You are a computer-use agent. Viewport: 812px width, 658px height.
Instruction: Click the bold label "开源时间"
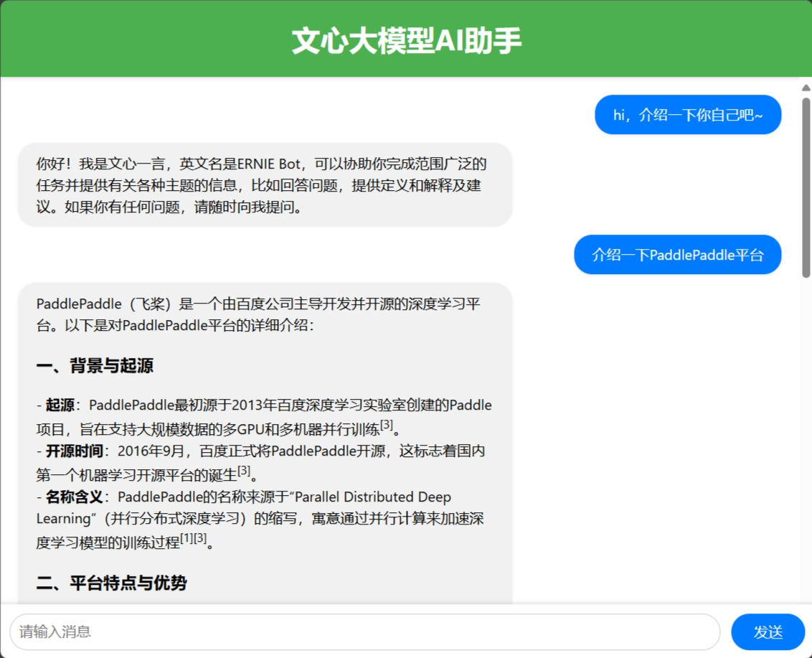point(75,451)
